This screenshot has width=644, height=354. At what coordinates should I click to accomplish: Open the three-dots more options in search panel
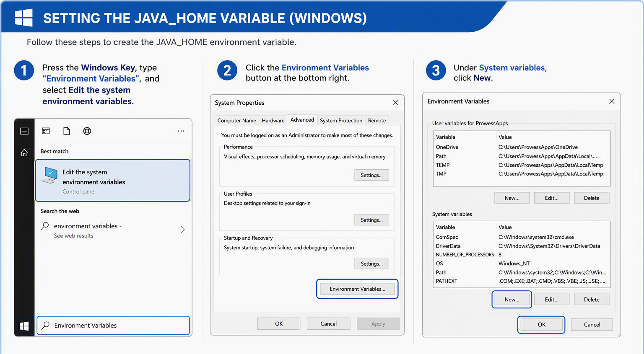pyautogui.click(x=181, y=131)
